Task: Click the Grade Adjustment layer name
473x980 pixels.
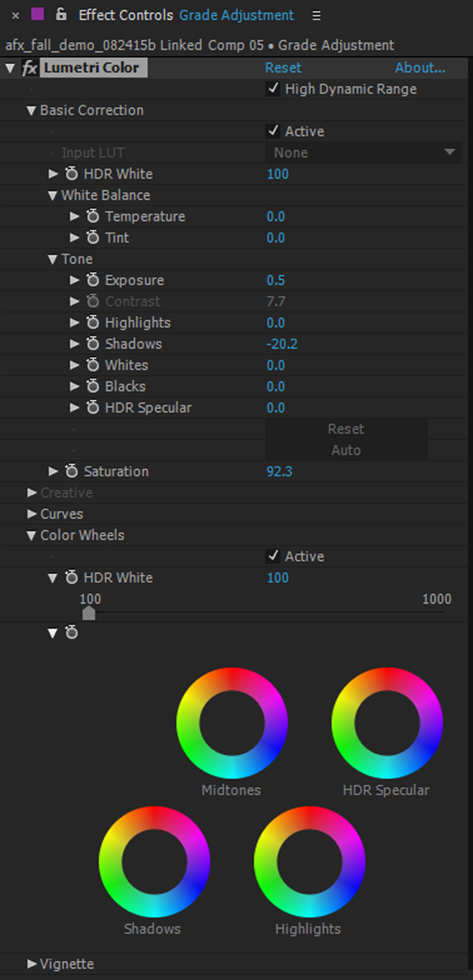Action: tap(236, 16)
